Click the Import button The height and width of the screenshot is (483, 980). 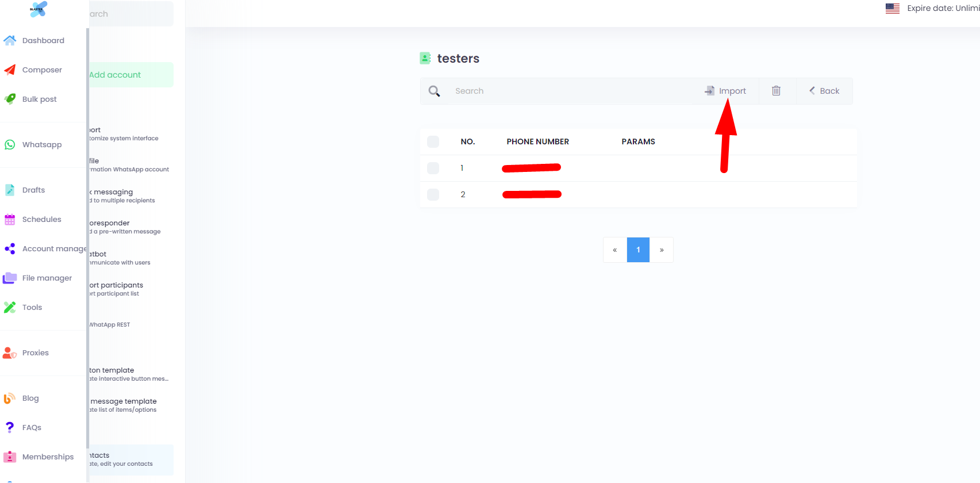pyautogui.click(x=725, y=91)
